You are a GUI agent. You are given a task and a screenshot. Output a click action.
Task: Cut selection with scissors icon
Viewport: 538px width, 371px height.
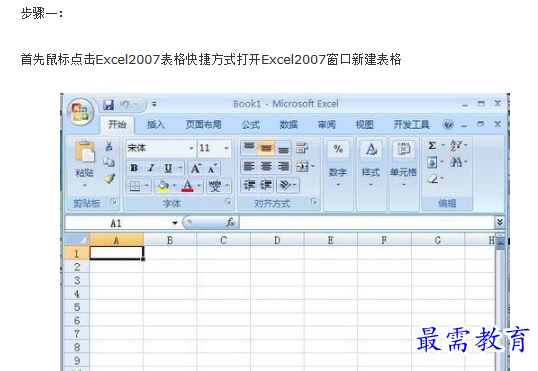109,146
